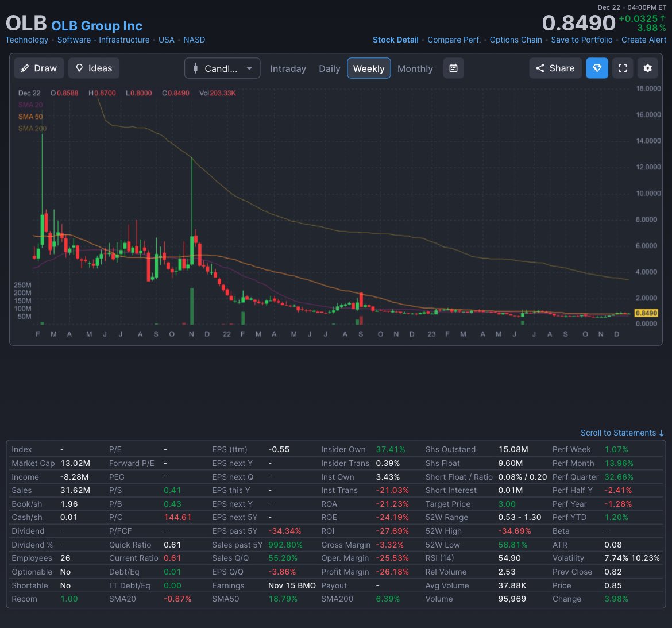Click the Target Price value 3.00
672x628 pixels.
(507, 504)
